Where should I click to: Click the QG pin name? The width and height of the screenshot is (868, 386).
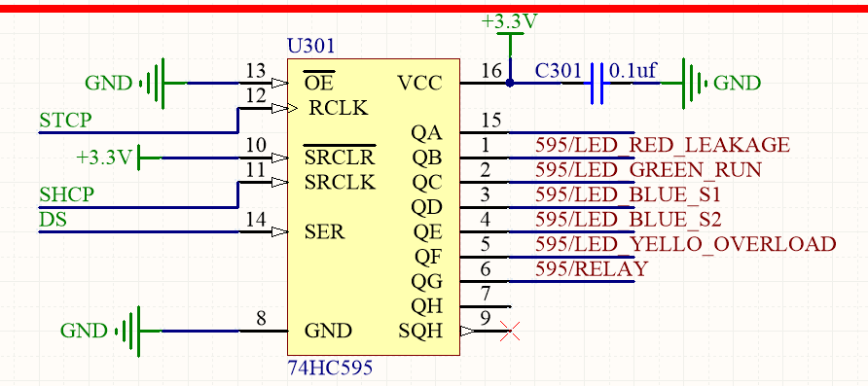point(426,282)
